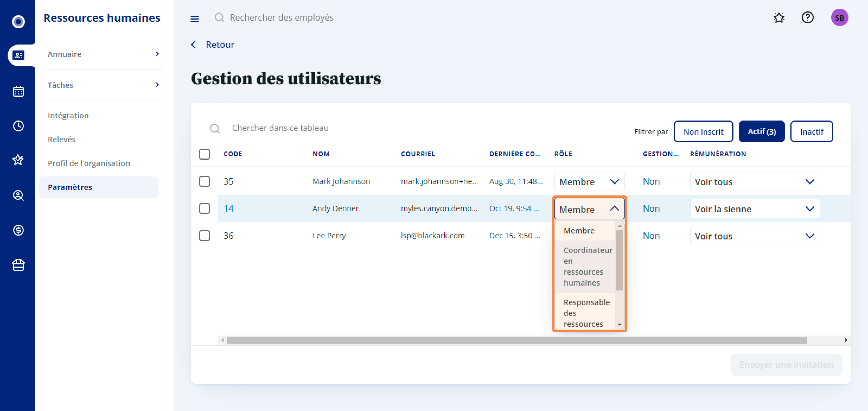Select Coordinateur en ressources humaines option
This screenshot has height=411, width=868.
click(585, 266)
